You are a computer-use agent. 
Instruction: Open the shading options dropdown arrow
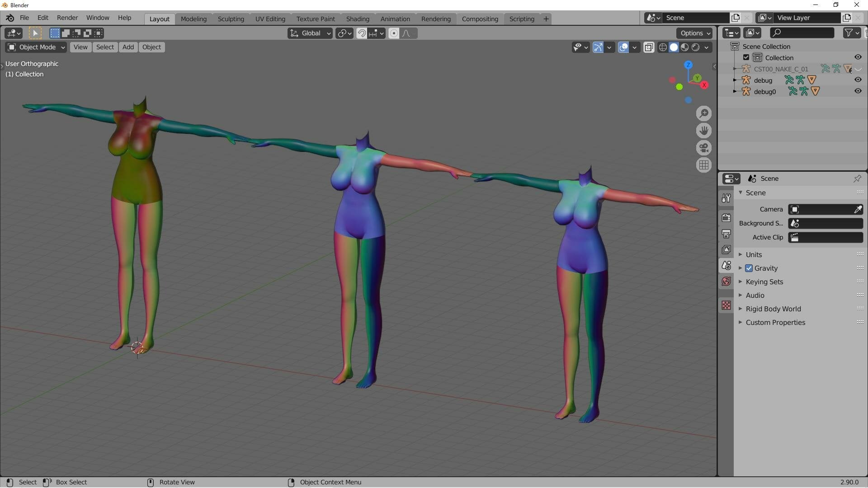pyautogui.click(x=706, y=47)
